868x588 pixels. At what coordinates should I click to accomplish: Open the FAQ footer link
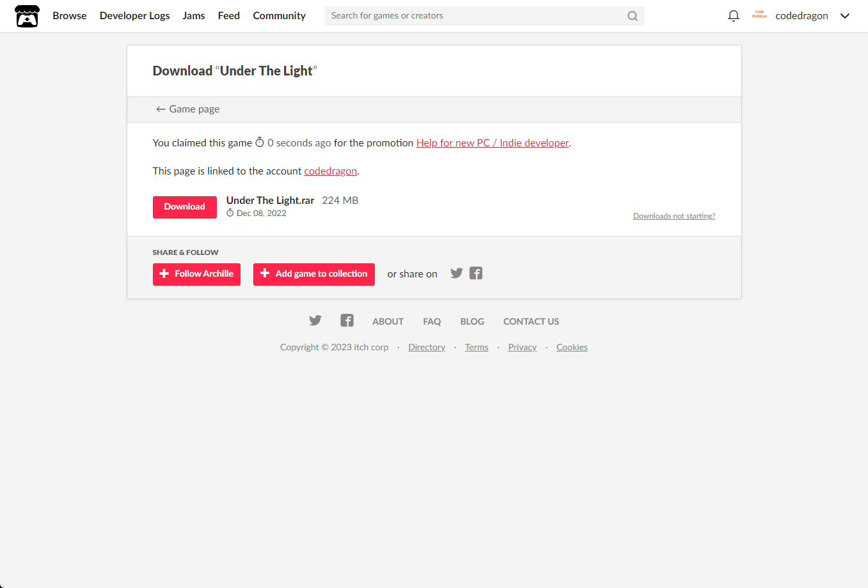point(432,321)
